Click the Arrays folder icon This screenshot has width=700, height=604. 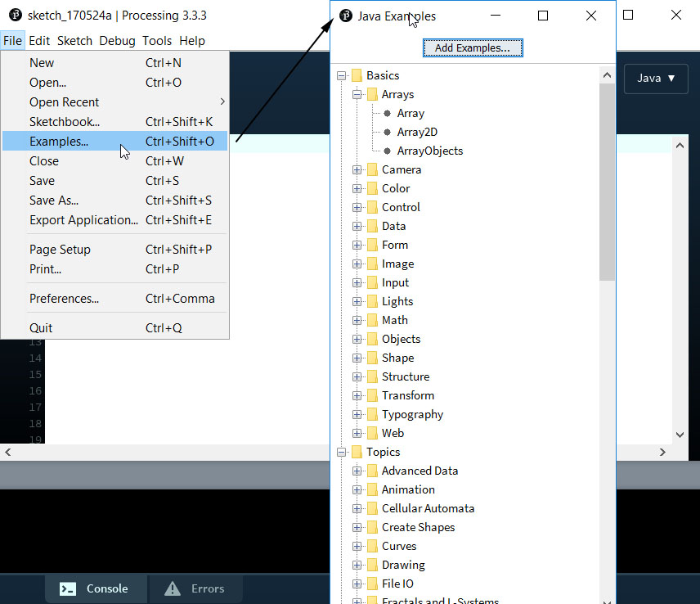click(372, 94)
